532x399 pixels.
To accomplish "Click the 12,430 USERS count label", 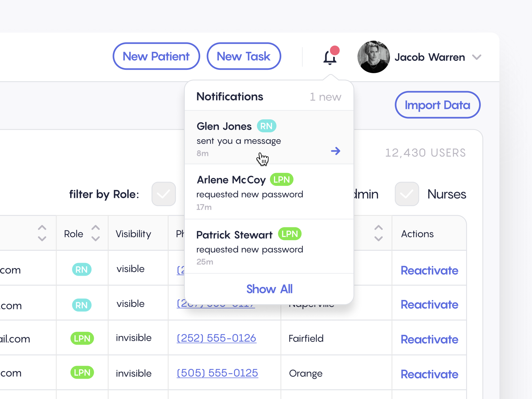I will pos(426,153).
